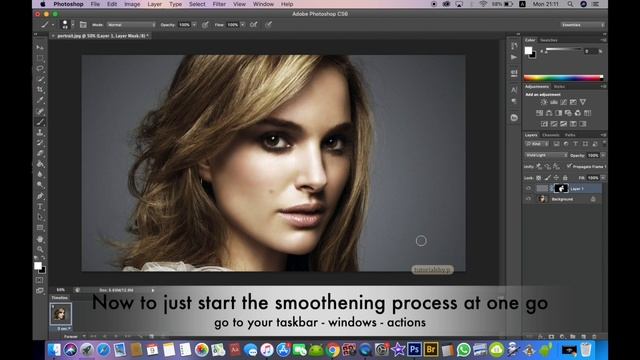640x360 pixels.
Task: Select the Layer 1 name
Action: pos(577,189)
